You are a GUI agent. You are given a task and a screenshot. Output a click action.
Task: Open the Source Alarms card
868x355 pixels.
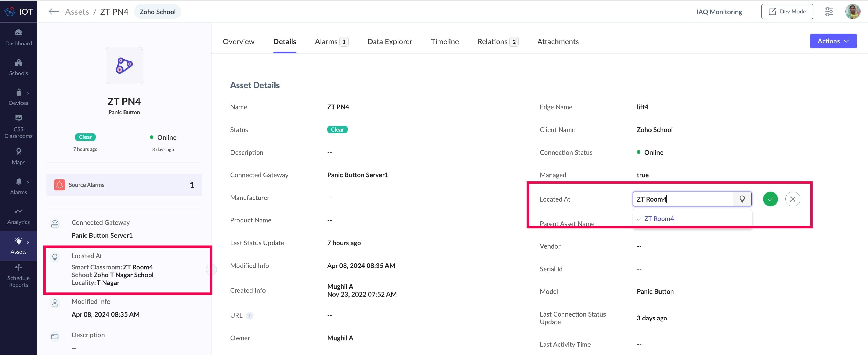point(124,185)
